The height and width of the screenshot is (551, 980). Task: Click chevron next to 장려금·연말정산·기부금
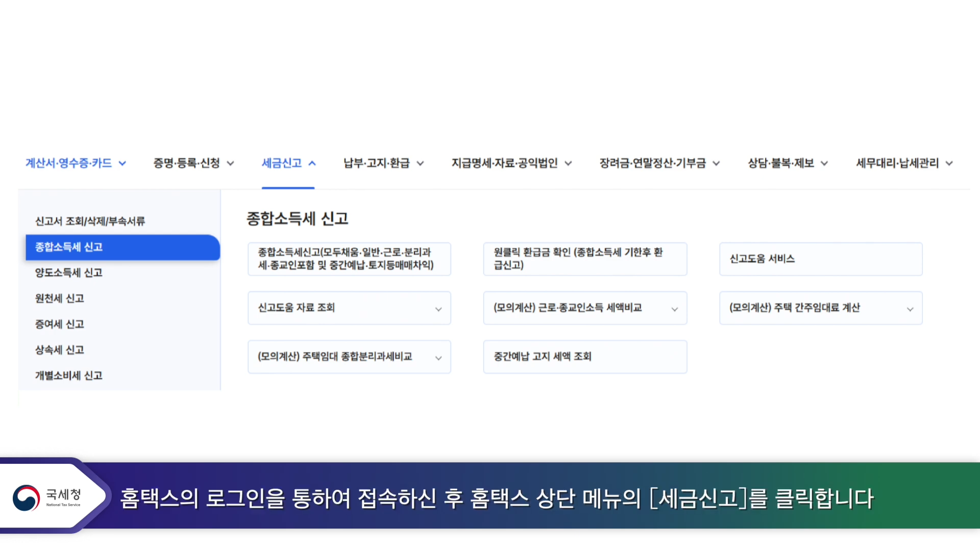point(716,164)
